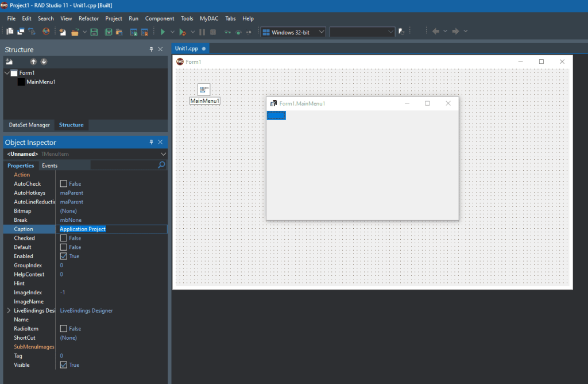Pin the Structure panel
This screenshot has width=588, height=384.
[x=151, y=49]
